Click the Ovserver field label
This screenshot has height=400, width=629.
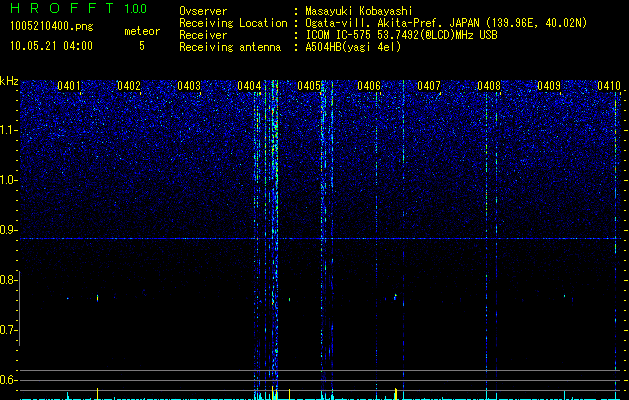[x=203, y=11]
